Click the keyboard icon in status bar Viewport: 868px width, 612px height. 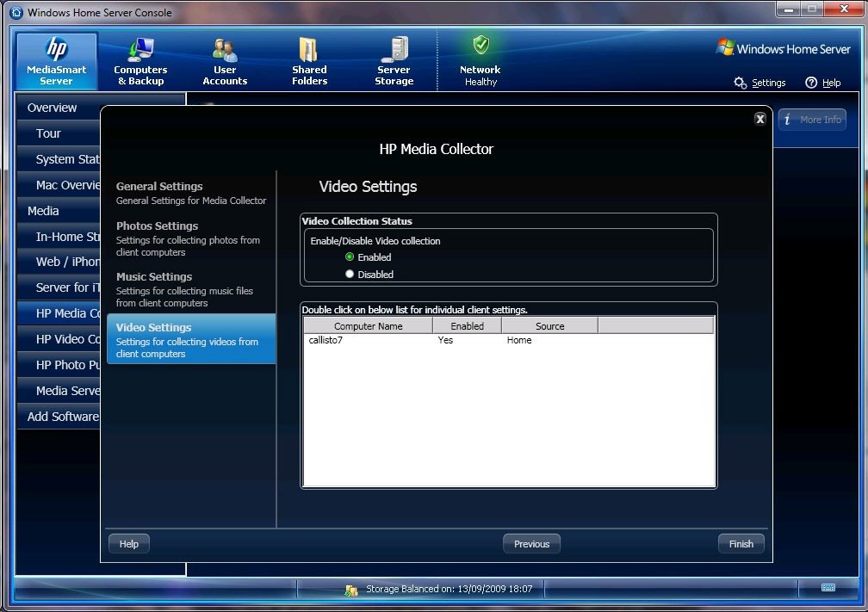point(828,588)
